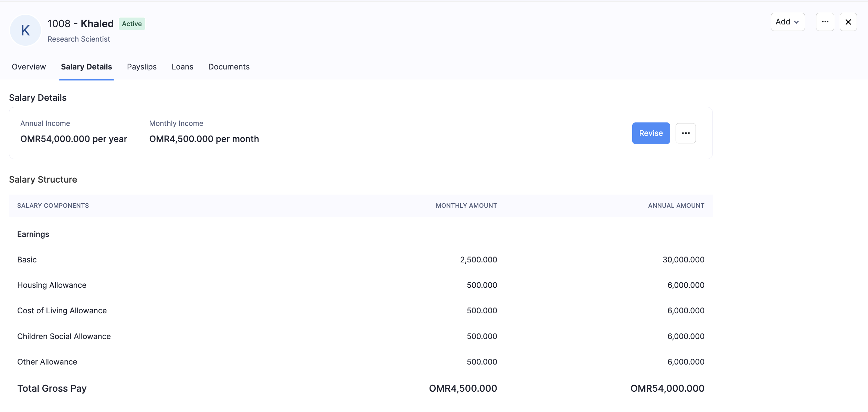Select the Cost of Living Allowance row
This screenshot has height=412, width=868.
[x=62, y=311]
